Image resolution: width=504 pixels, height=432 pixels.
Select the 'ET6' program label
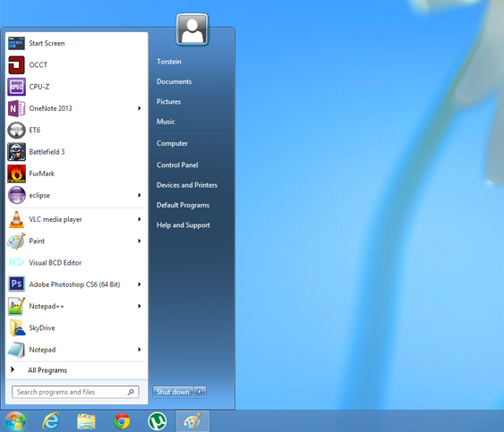point(35,130)
